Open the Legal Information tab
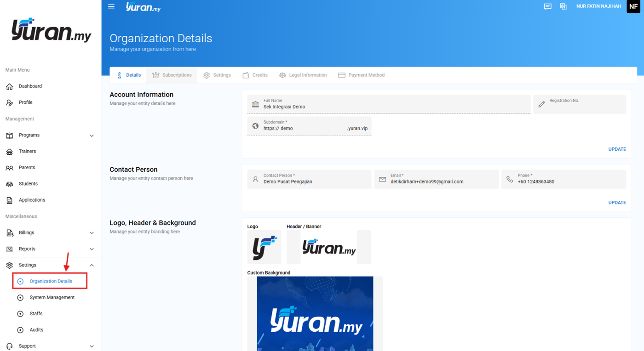Viewport: 644px width, 351px height. click(x=303, y=75)
